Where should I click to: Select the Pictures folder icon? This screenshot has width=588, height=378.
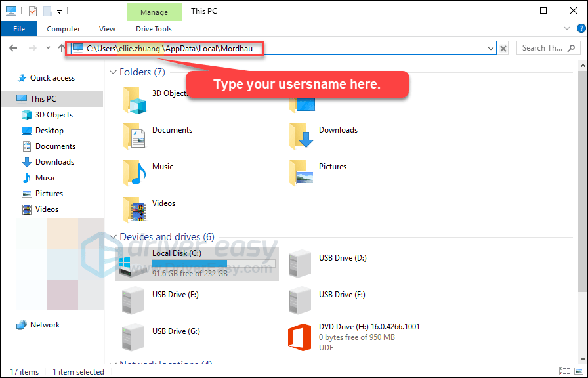pos(301,174)
